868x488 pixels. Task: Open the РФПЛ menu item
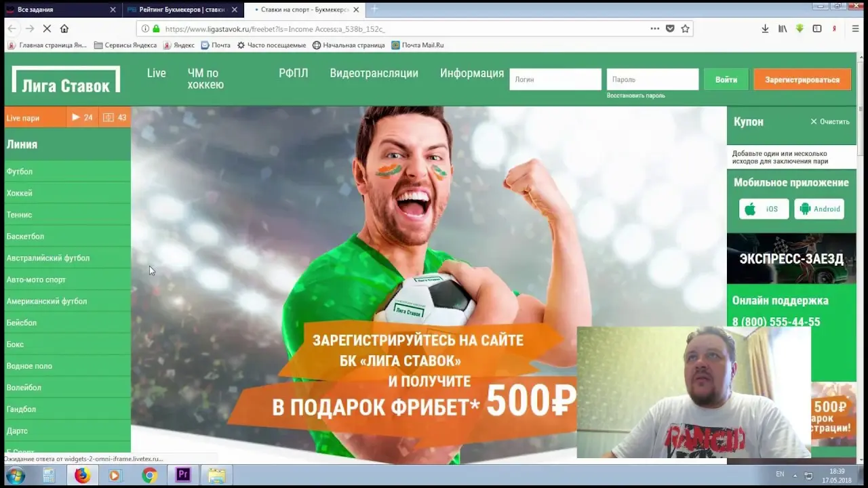coord(294,73)
